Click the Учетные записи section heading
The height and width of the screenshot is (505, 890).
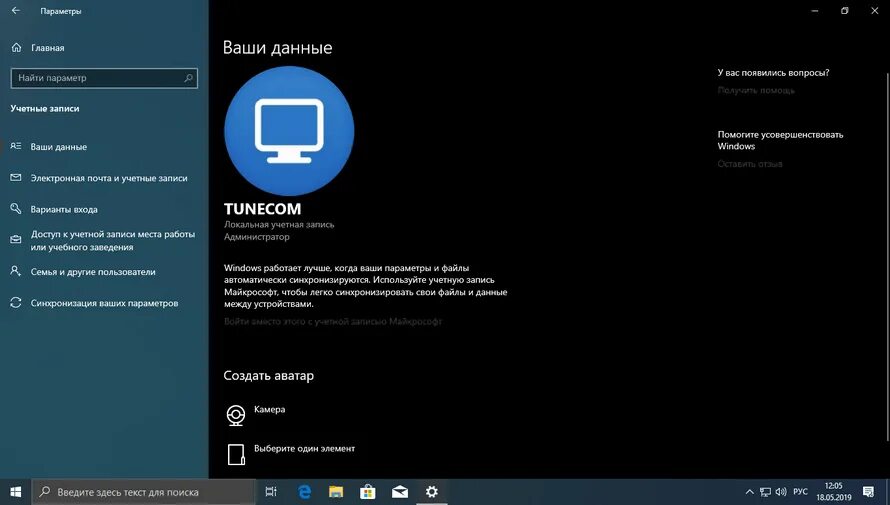point(45,108)
